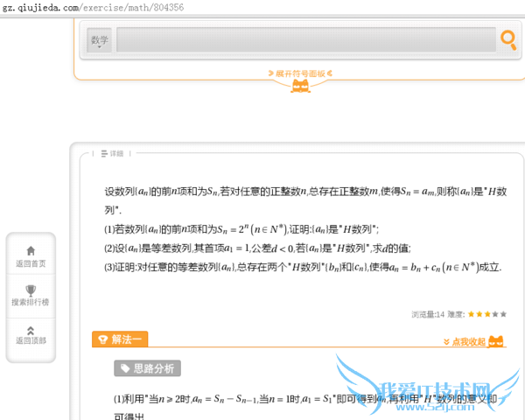
Task: Select the 解法一 solution tab
Action: click(120, 339)
